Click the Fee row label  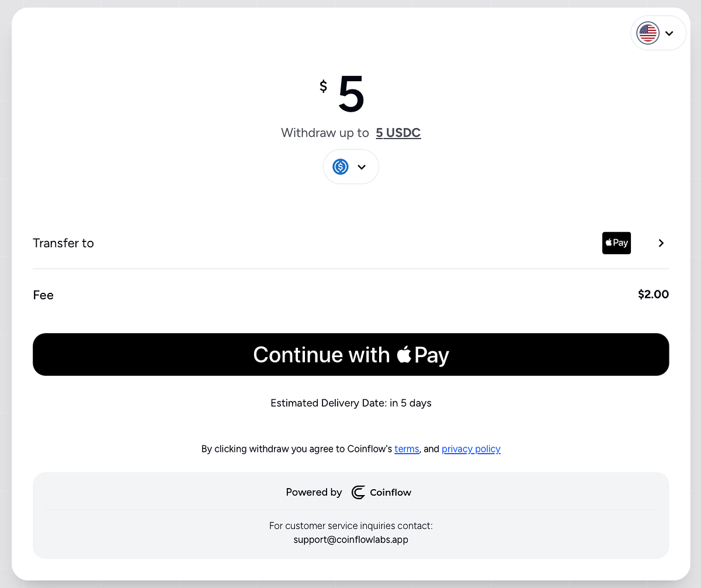click(x=43, y=295)
